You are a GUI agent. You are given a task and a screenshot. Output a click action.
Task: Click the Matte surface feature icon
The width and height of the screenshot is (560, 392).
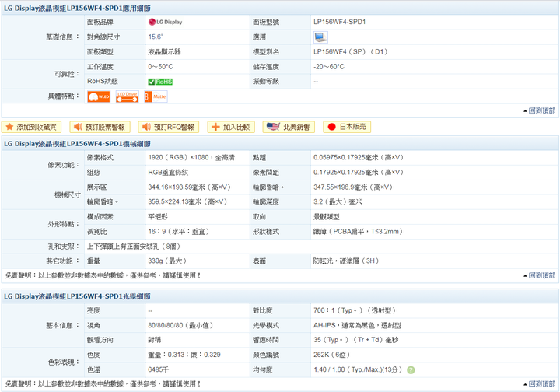tap(156, 96)
